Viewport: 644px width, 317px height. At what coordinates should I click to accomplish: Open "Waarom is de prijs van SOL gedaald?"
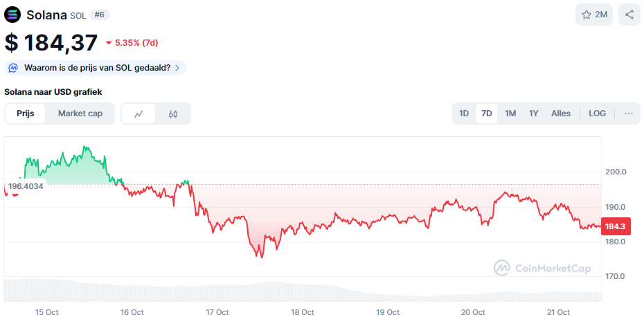[x=97, y=68]
